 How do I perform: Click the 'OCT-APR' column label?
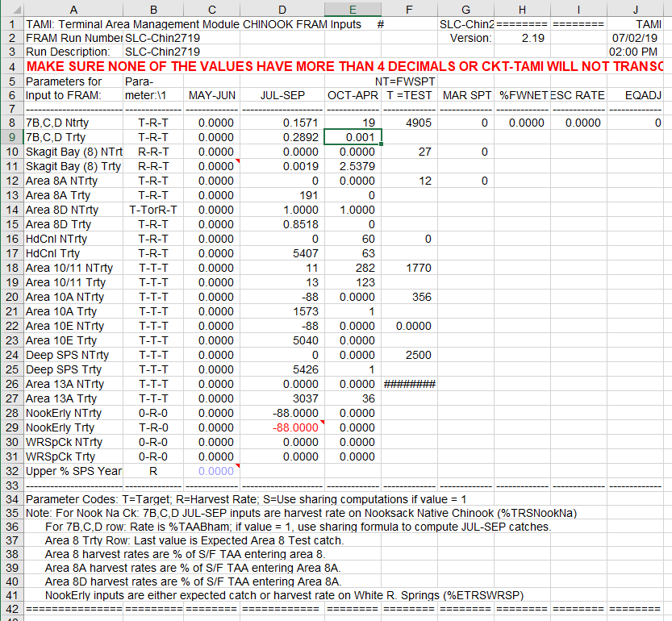pyautogui.click(x=353, y=95)
